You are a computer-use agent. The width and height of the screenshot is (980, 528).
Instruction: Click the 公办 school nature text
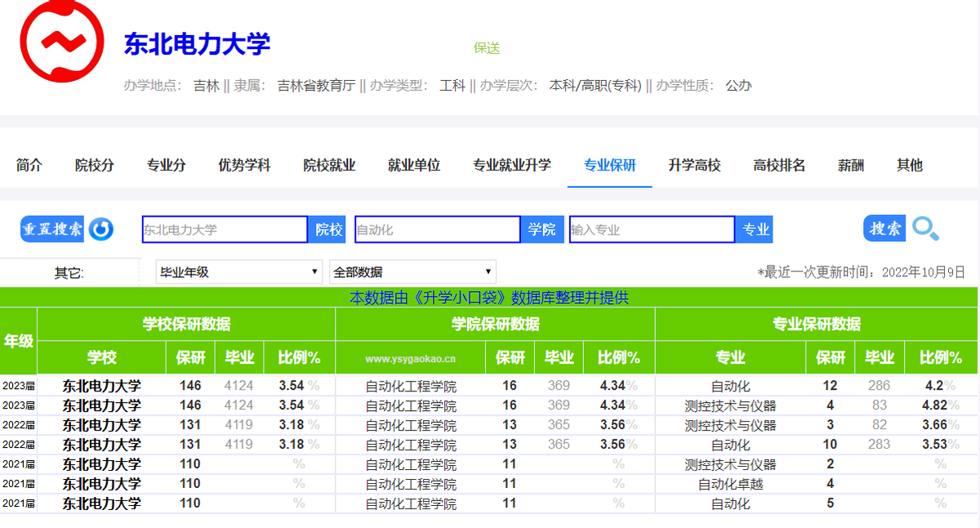point(738,85)
